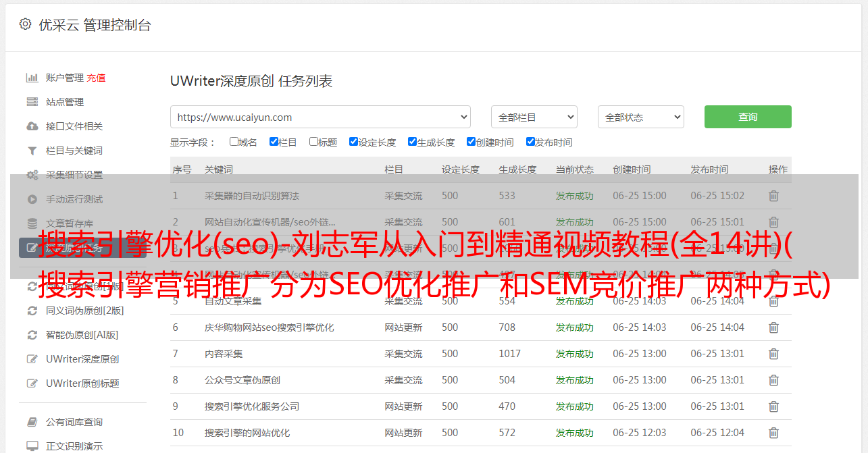
Task: Open the https://www.ucaiyun.com site dropdown
Action: [320, 117]
